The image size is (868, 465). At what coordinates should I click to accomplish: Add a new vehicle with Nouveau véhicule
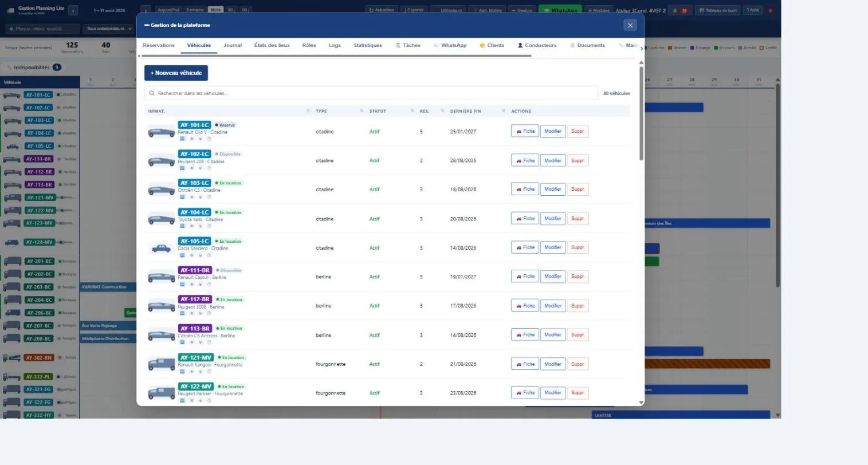(176, 73)
